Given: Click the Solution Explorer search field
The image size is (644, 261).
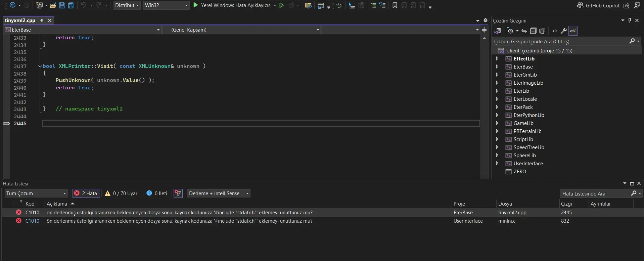Looking at the screenshot, I should coord(560,42).
